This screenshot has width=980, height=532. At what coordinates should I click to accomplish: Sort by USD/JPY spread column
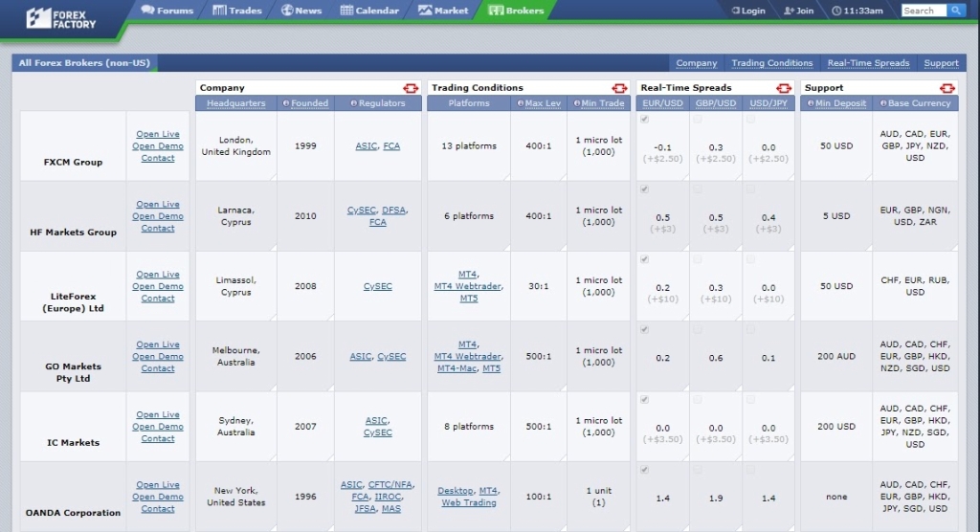[768, 103]
